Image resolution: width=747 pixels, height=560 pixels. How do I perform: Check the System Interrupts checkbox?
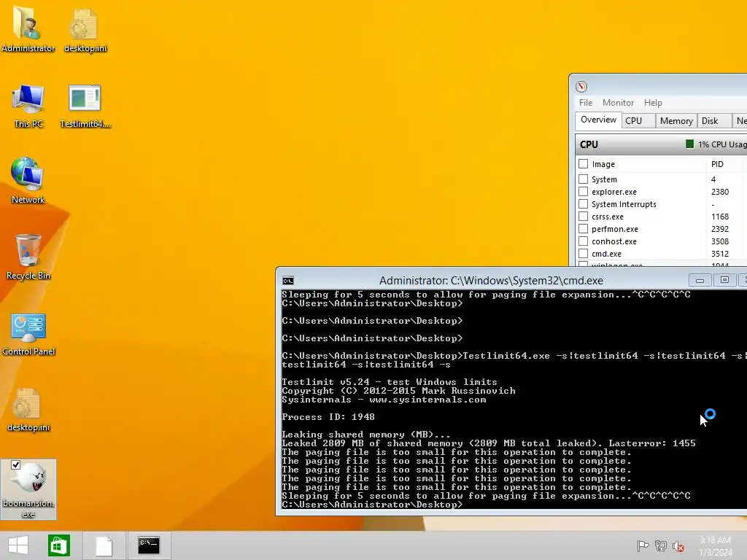tap(583, 204)
